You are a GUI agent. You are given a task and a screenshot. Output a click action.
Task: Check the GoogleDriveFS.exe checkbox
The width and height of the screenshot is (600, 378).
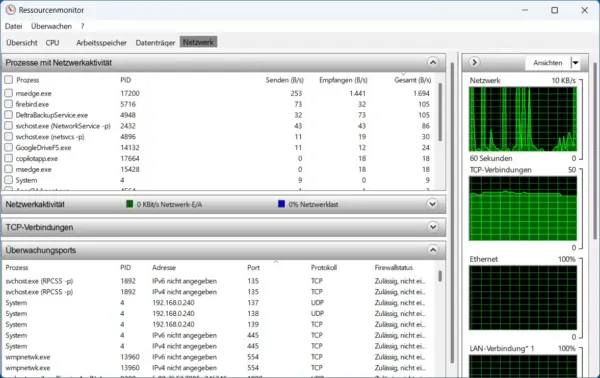click(8, 147)
